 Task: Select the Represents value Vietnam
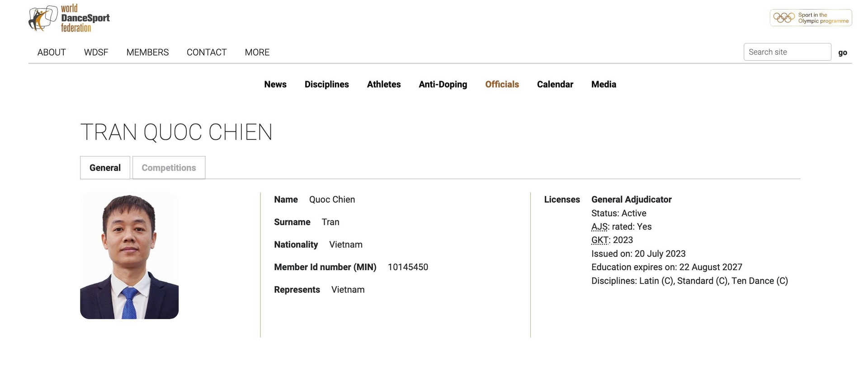(x=348, y=290)
